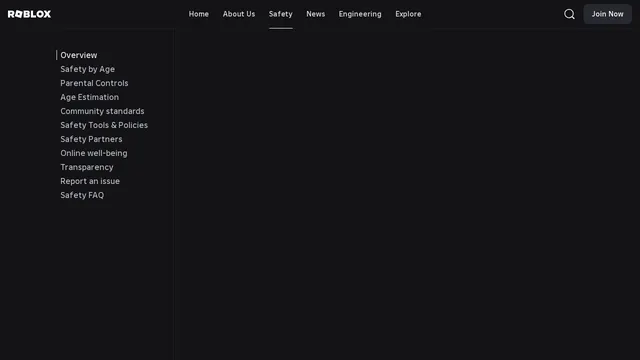640x360 pixels.
Task: Open Report an issue sidebar link
Action: click(90, 181)
